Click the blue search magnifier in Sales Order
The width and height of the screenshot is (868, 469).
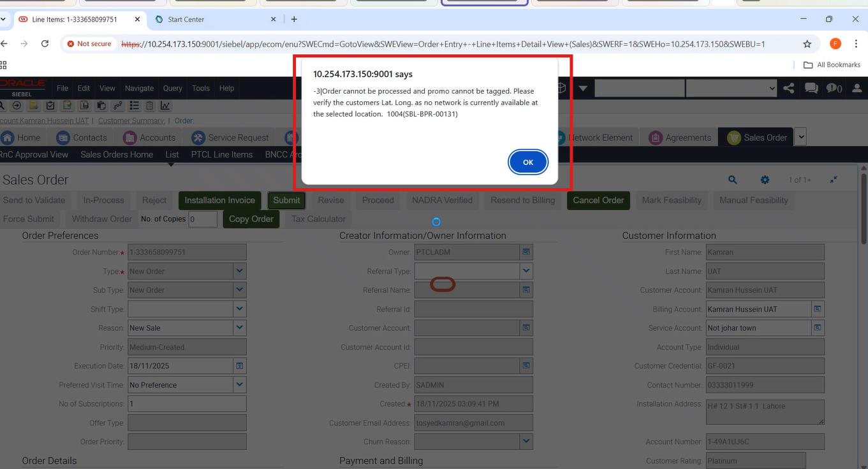(733, 180)
